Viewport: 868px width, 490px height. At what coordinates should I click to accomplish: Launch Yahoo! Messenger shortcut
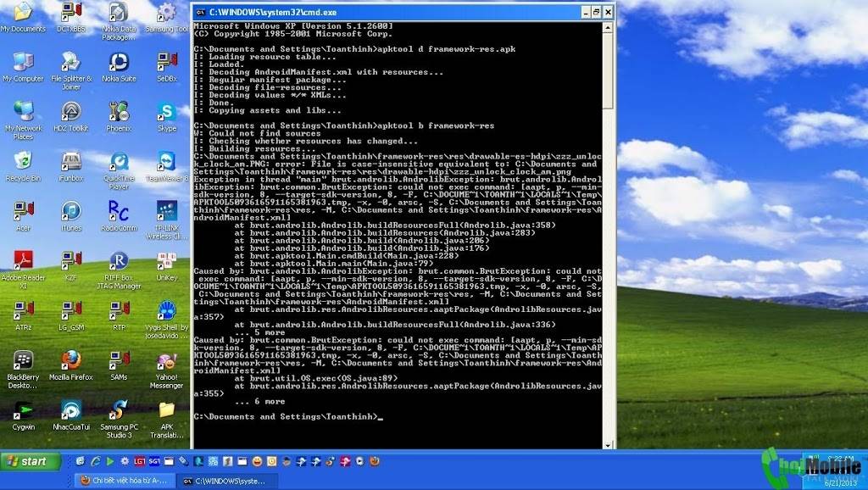point(167,370)
